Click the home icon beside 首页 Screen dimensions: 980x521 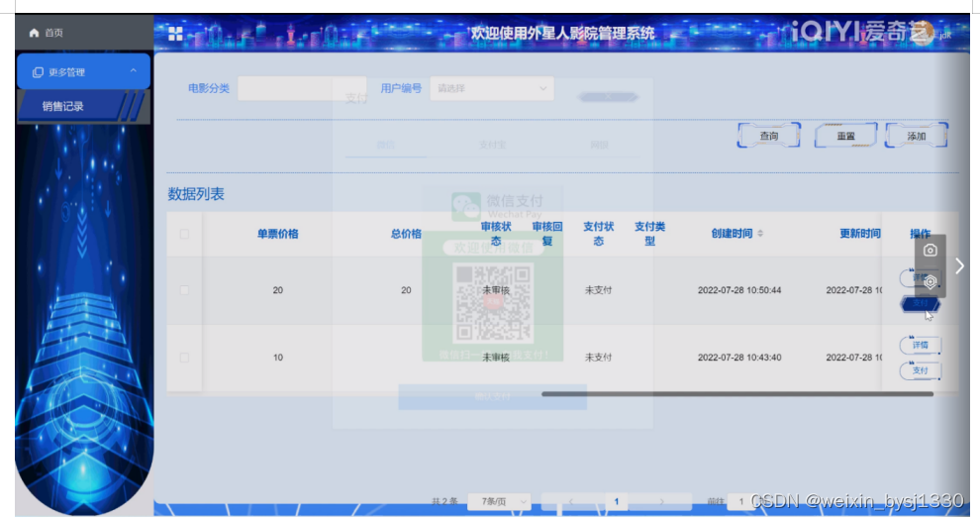[34, 33]
